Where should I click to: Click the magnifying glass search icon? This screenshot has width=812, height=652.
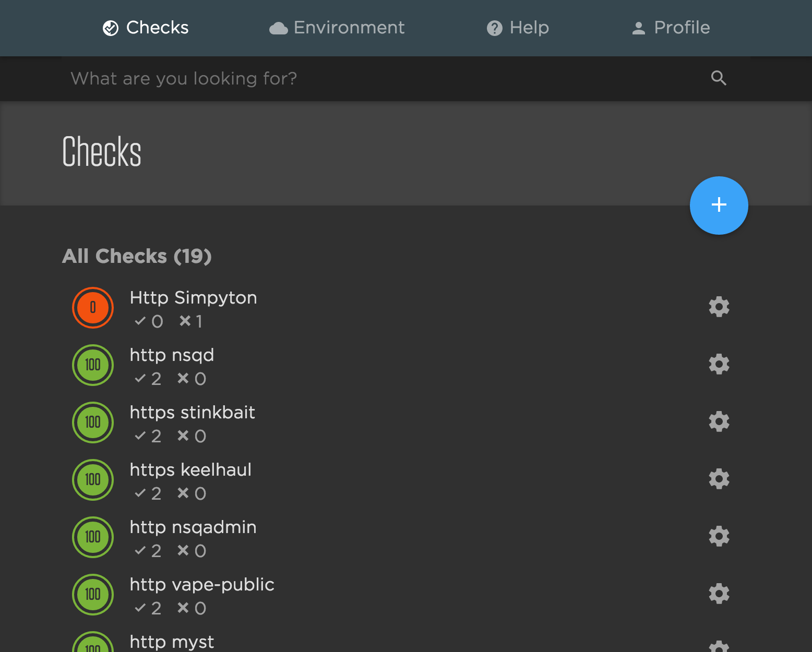point(719,78)
